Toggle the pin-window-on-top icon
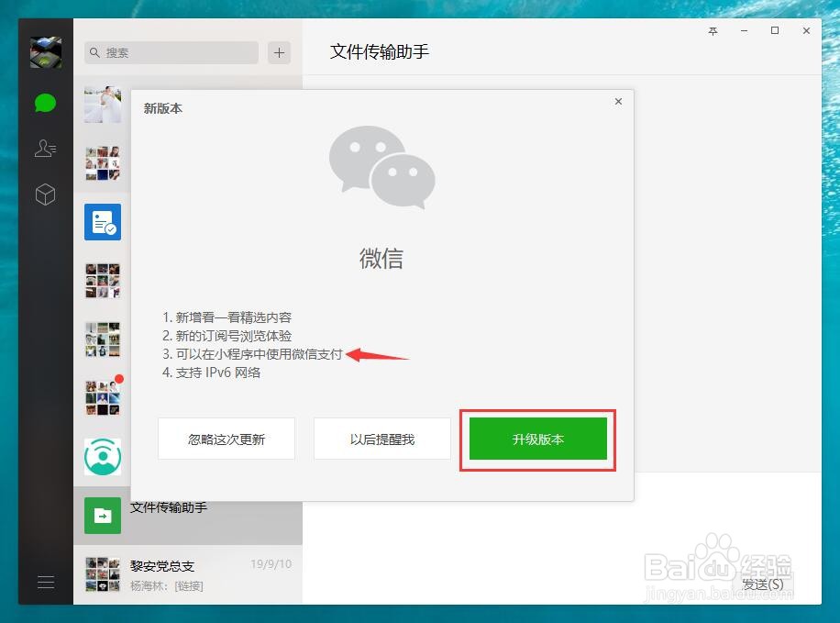Image resolution: width=840 pixels, height=623 pixels. [713, 30]
